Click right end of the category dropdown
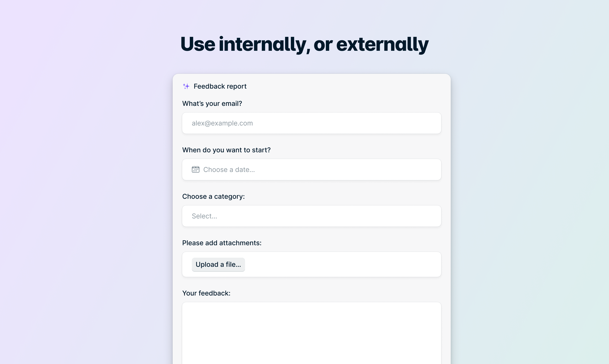Screen dimensions: 609x364 point(430,216)
